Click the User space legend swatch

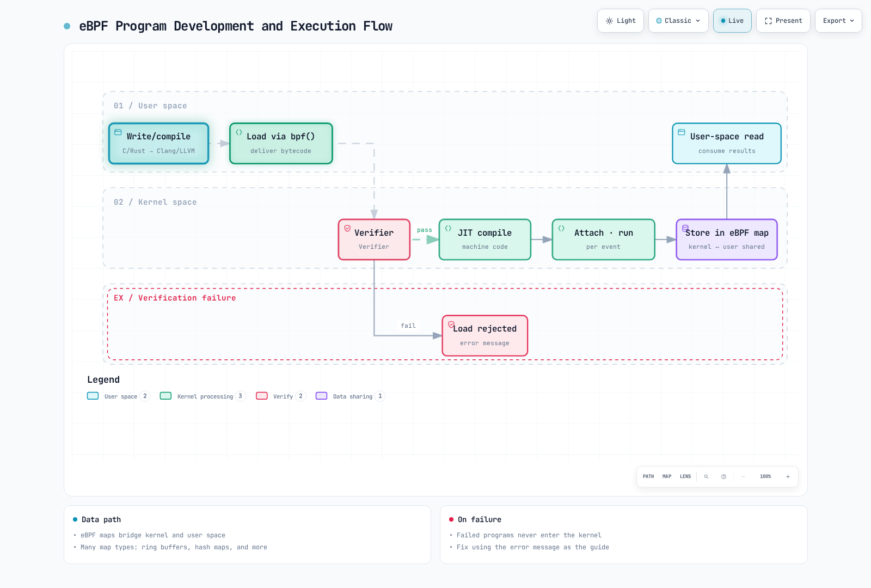pyautogui.click(x=93, y=396)
